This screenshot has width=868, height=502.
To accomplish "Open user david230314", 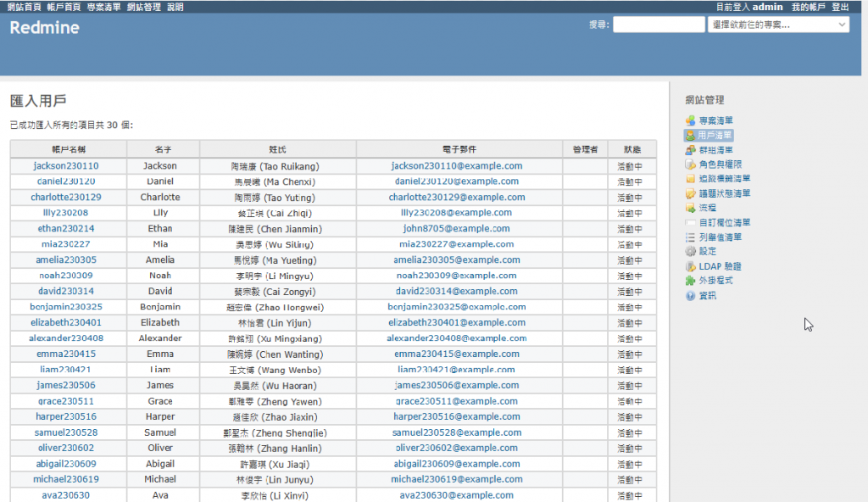I will [66, 291].
